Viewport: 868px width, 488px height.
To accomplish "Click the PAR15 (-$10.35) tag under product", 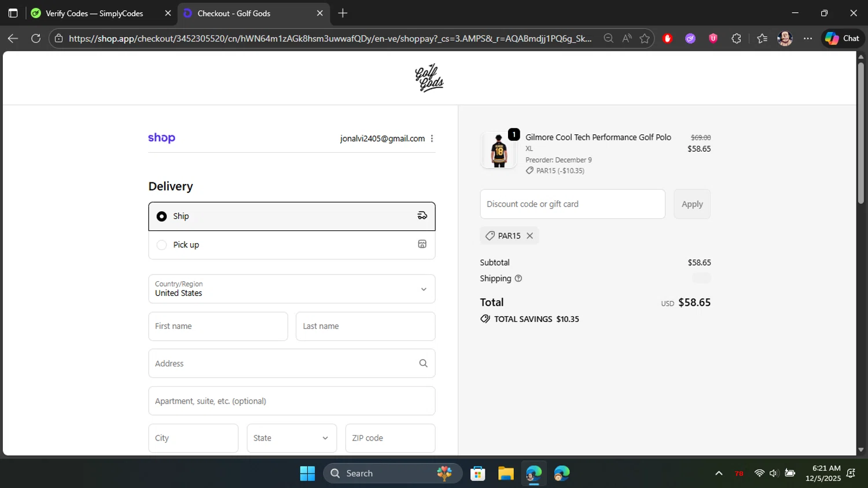I will coord(555,171).
